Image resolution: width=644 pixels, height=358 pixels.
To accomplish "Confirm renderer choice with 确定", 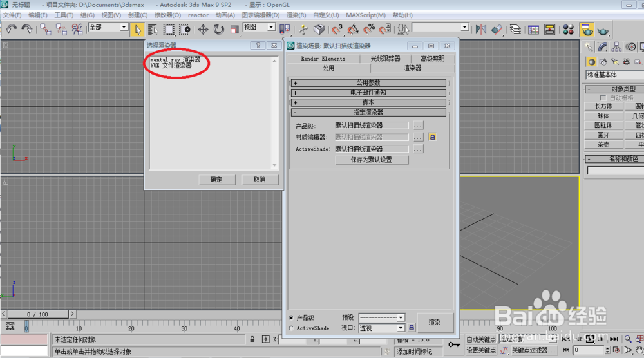I will 217,180.
